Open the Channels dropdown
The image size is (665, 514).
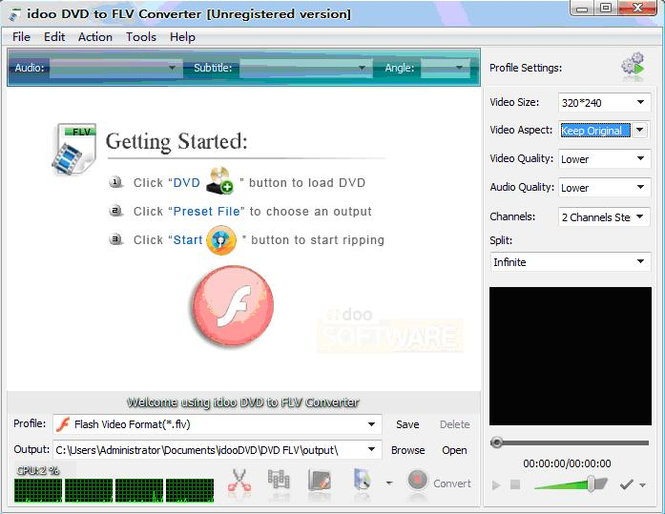point(604,217)
